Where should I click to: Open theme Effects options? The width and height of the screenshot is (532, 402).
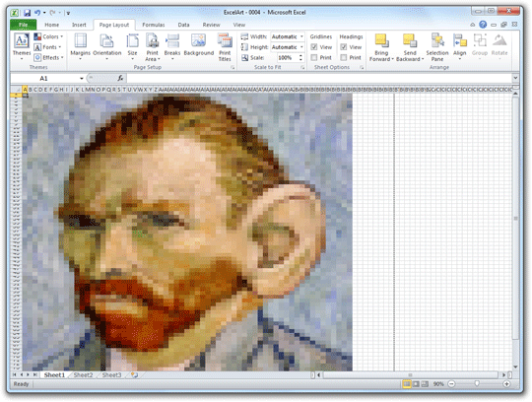(48, 57)
